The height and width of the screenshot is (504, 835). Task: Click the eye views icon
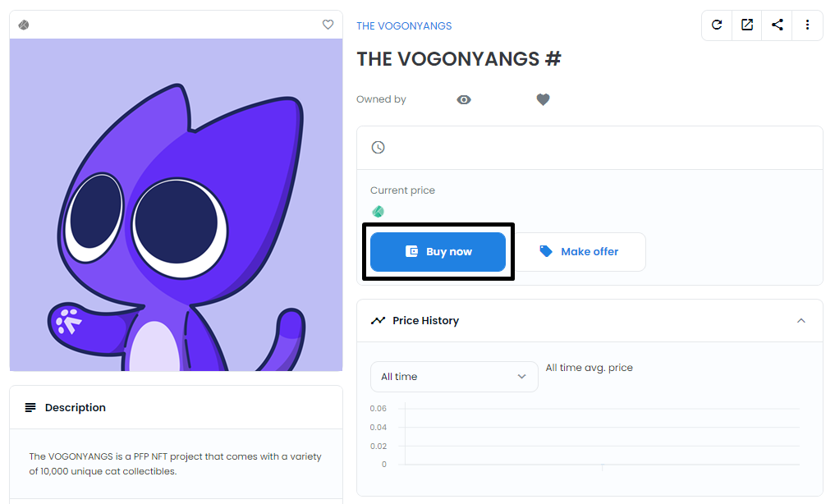pyautogui.click(x=464, y=99)
